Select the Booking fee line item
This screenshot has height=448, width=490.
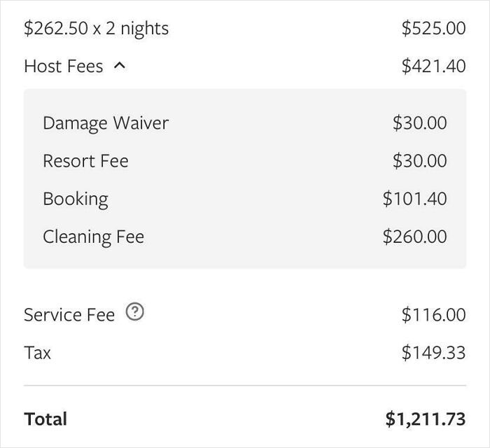click(x=76, y=199)
